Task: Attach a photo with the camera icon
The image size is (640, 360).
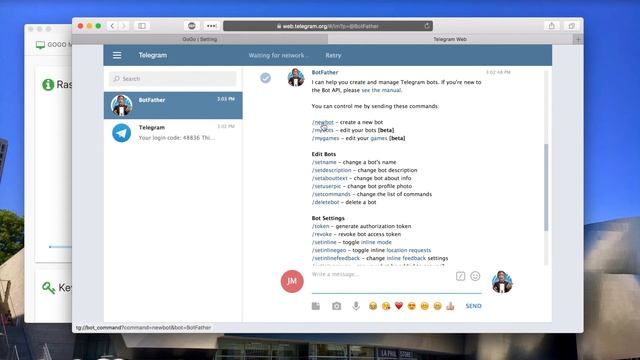Action: pos(336,306)
